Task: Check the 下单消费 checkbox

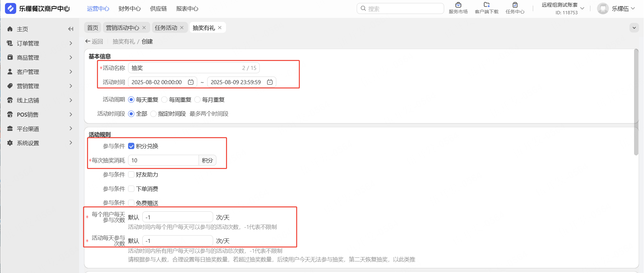Action: coord(131,189)
